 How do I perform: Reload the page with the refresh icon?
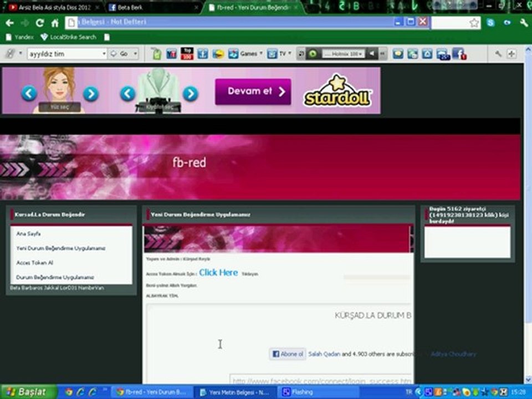click(40, 23)
